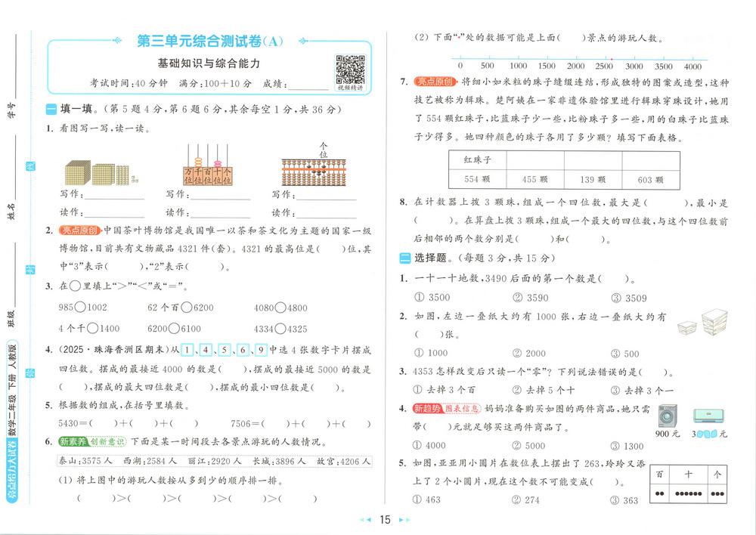Screen dimensions: 756x535
Task: Click the 新趋势 tag in question 4
Action: (x=429, y=409)
